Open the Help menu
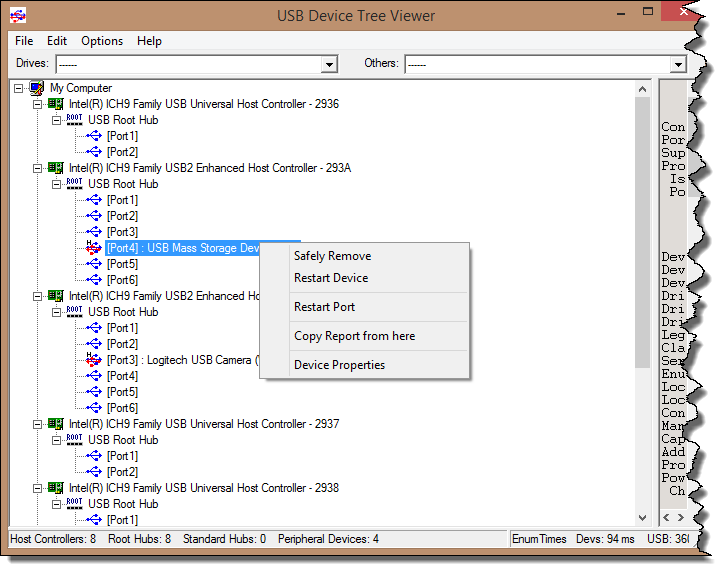The image size is (728, 571). [x=150, y=41]
